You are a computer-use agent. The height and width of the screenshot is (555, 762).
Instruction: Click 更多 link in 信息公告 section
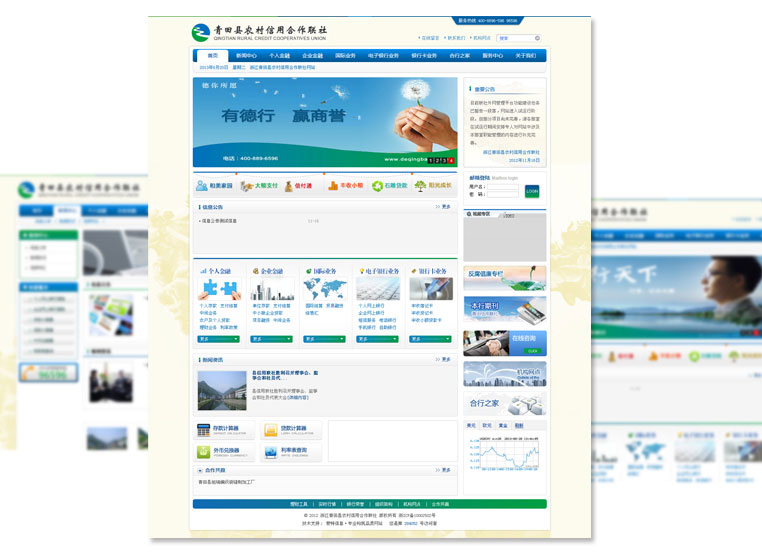pos(444,207)
